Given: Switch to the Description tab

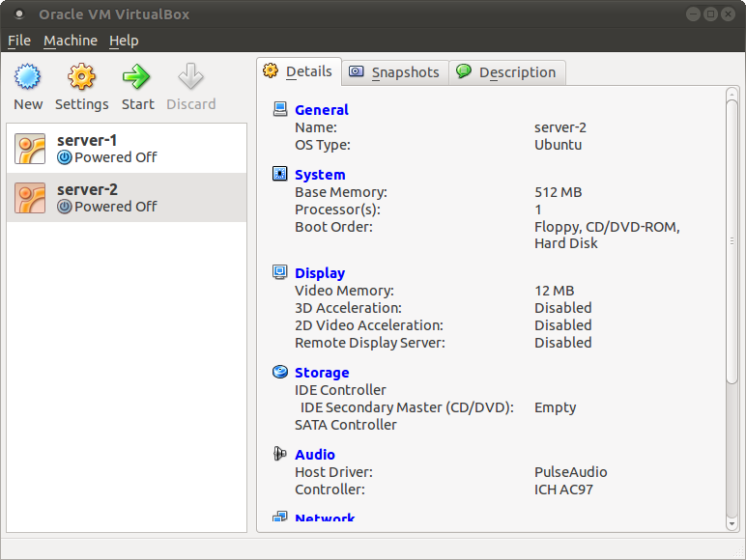Looking at the screenshot, I should pyautogui.click(x=507, y=72).
